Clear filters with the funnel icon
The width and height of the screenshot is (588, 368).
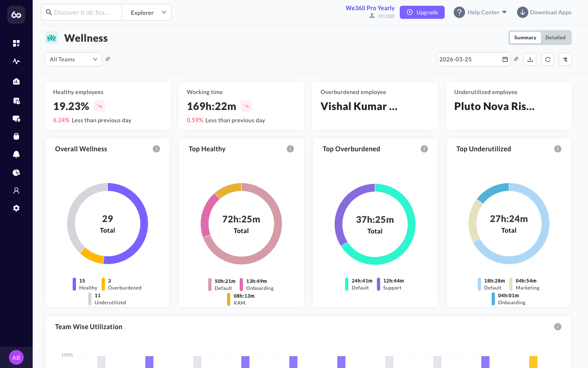[565, 59]
